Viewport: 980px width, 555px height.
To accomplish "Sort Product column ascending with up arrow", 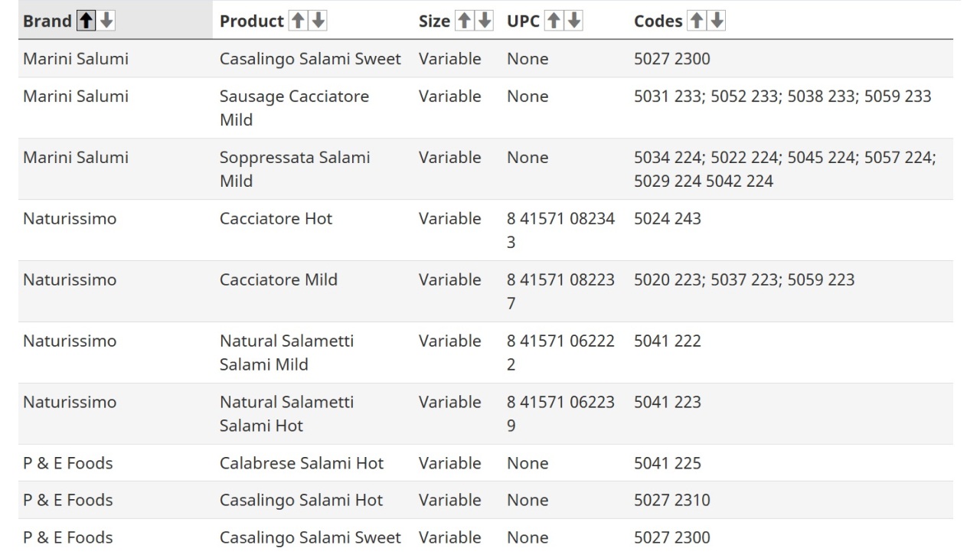I will coord(296,21).
